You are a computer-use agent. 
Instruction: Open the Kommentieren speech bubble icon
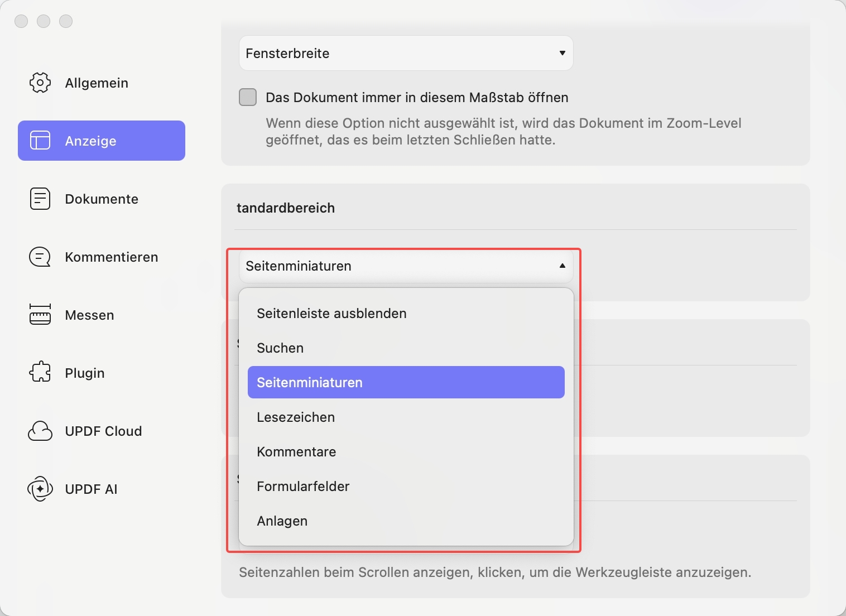click(x=40, y=257)
